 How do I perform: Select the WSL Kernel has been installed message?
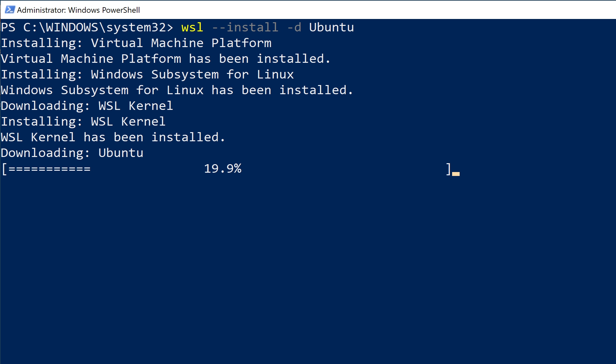click(x=113, y=137)
